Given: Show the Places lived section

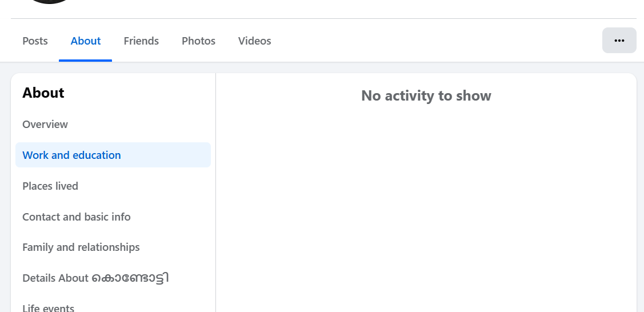Looking at the screenshot, I should click(x=50, y=186).
